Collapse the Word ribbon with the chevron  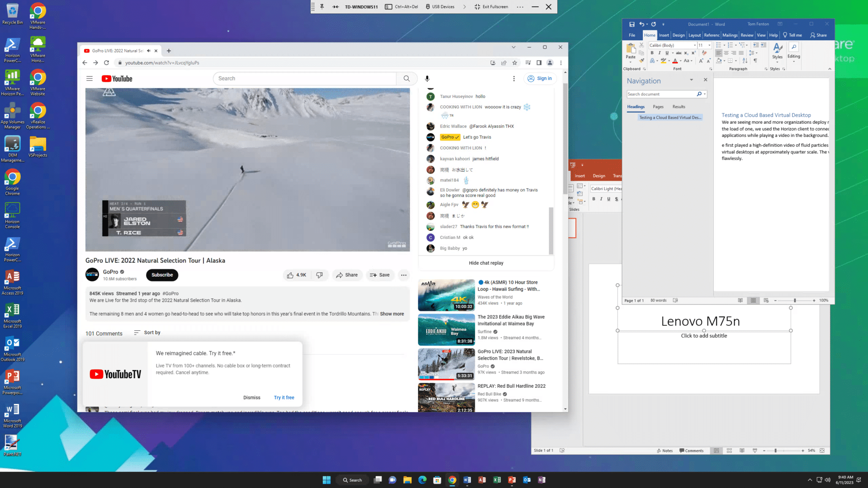pyautogui.click(x=830, y=69)
